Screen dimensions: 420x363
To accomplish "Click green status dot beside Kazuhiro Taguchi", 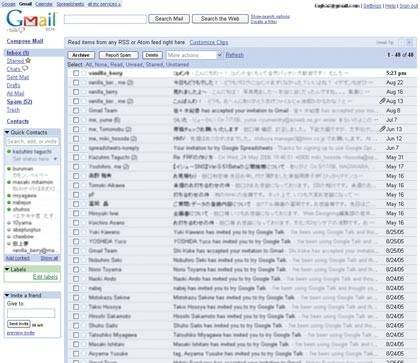I will tap(9, 152).
